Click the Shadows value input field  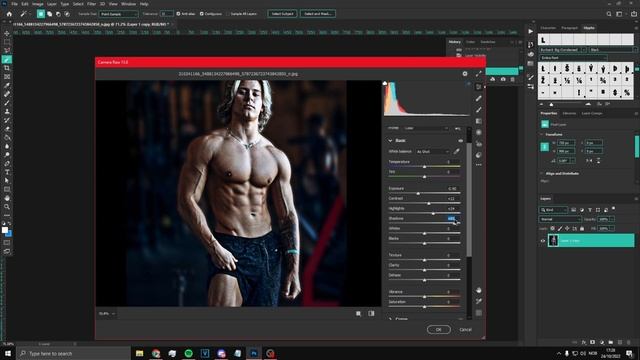pyautogui.click(x=451, y=218)
